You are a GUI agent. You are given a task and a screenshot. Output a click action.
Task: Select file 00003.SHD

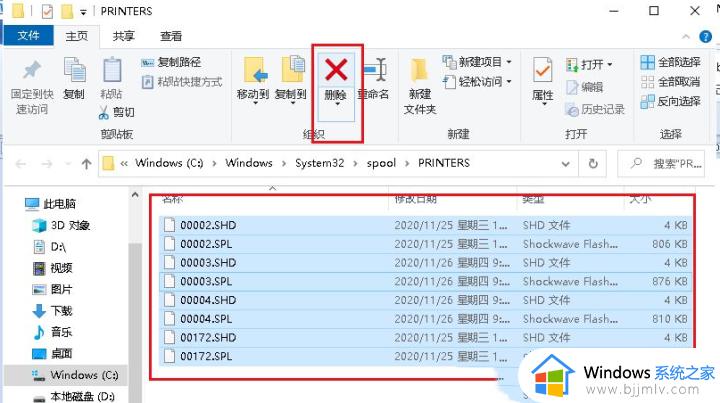point(425,263)
